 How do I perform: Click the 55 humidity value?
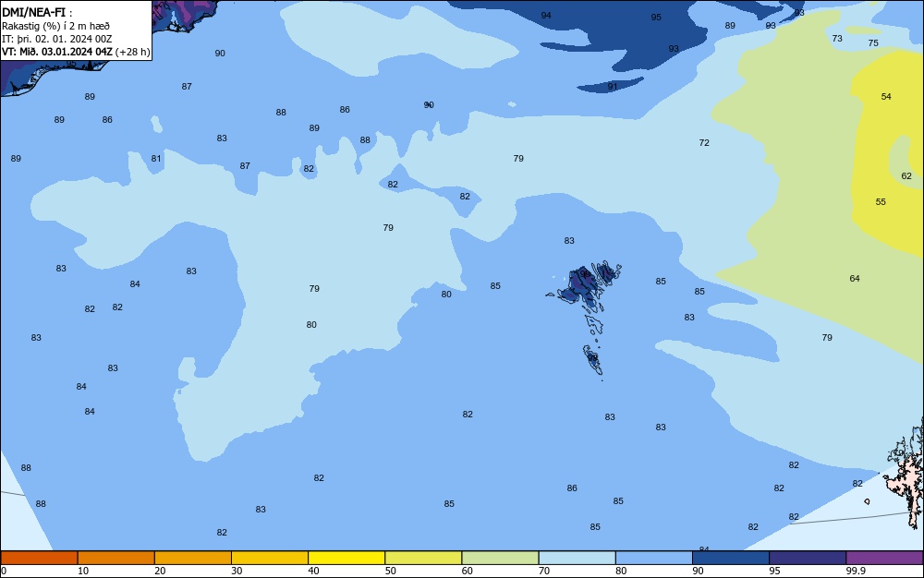coord(881,202)
